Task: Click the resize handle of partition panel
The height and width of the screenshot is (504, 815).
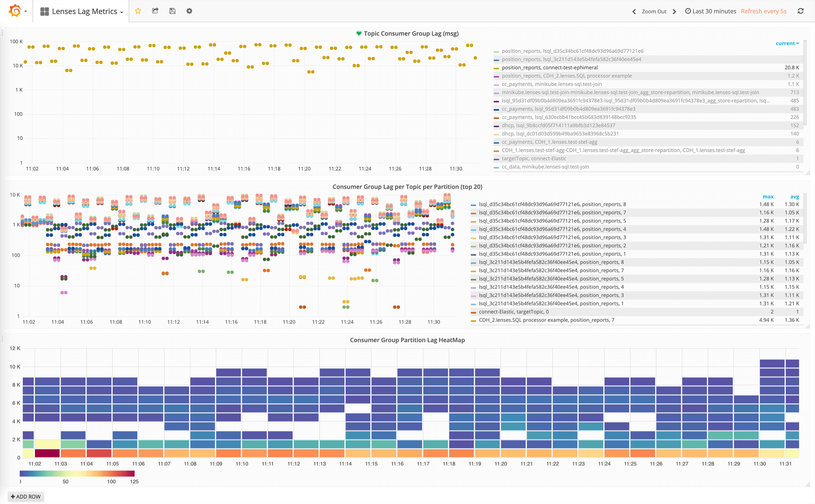Action: [x=808, y=327]
